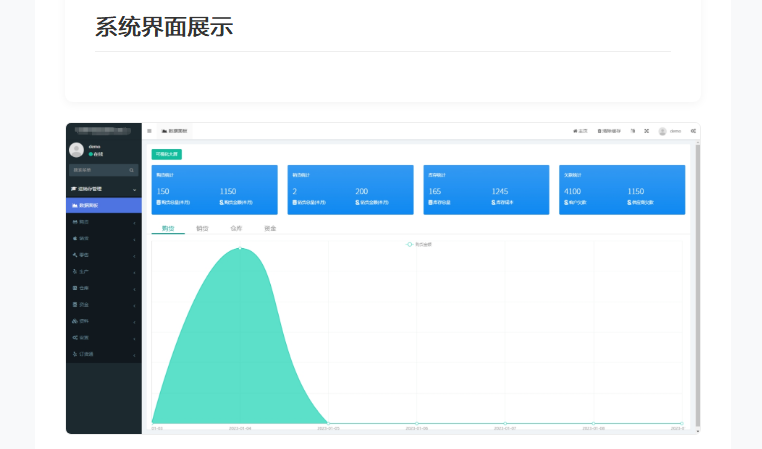Click the 2023-01-06 axis label under chart

point(417,429)
